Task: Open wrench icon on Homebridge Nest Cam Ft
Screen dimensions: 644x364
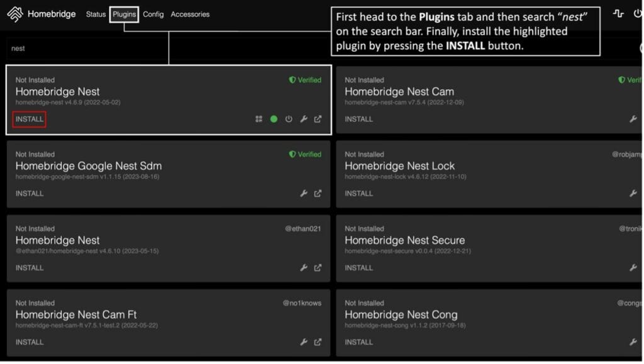Action: point(304,342)
